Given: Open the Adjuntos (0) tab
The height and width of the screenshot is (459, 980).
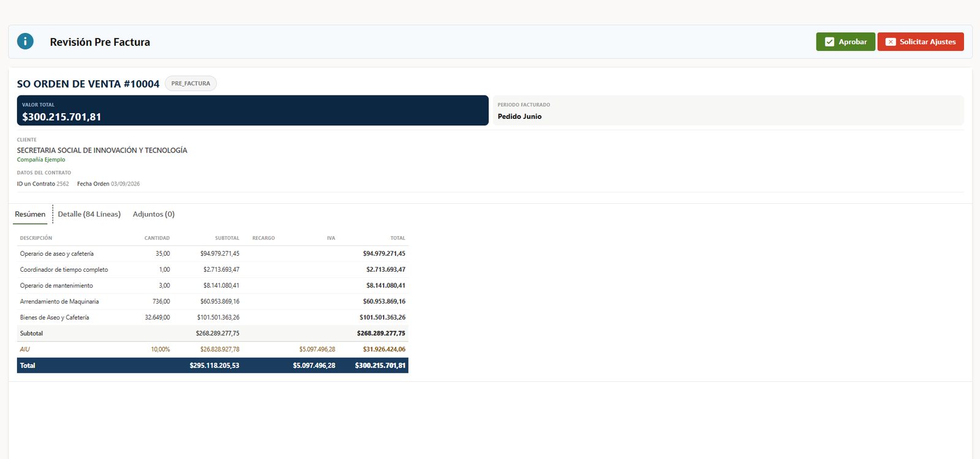Looking at the screenshot, I should 154,214.
